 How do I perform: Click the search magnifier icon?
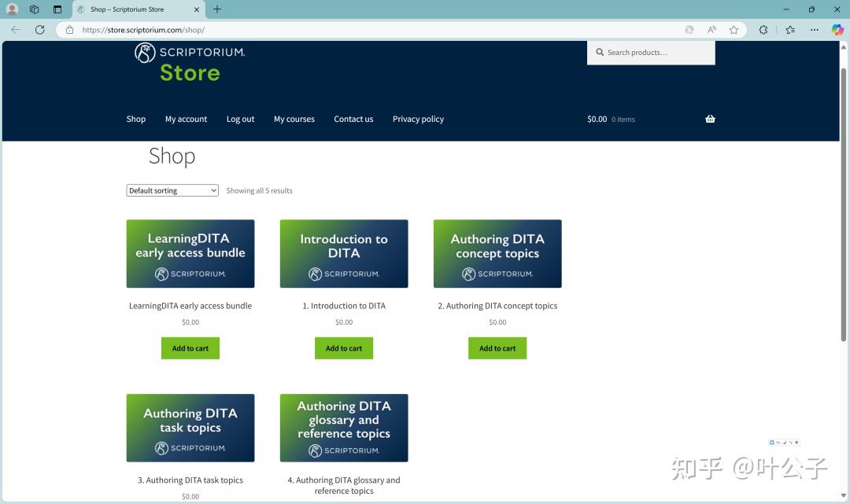pos(600,53)
